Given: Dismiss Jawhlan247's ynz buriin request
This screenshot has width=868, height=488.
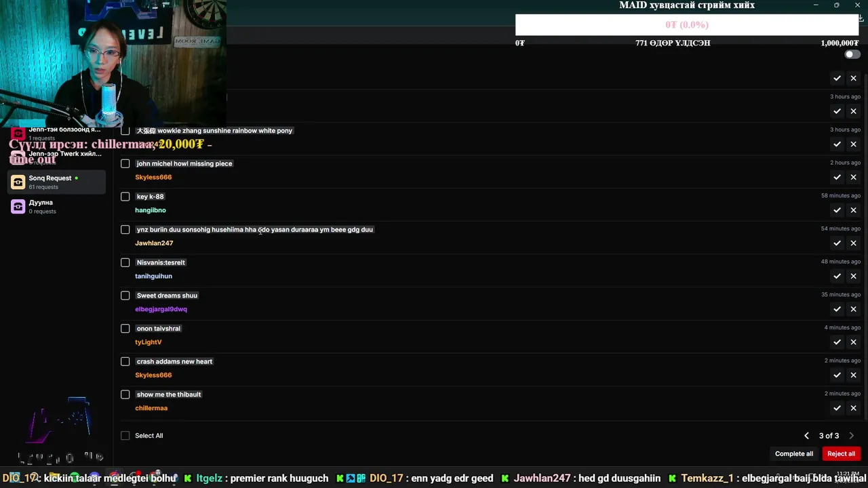Looking at the screenshot, I should (x=853, y=243).
